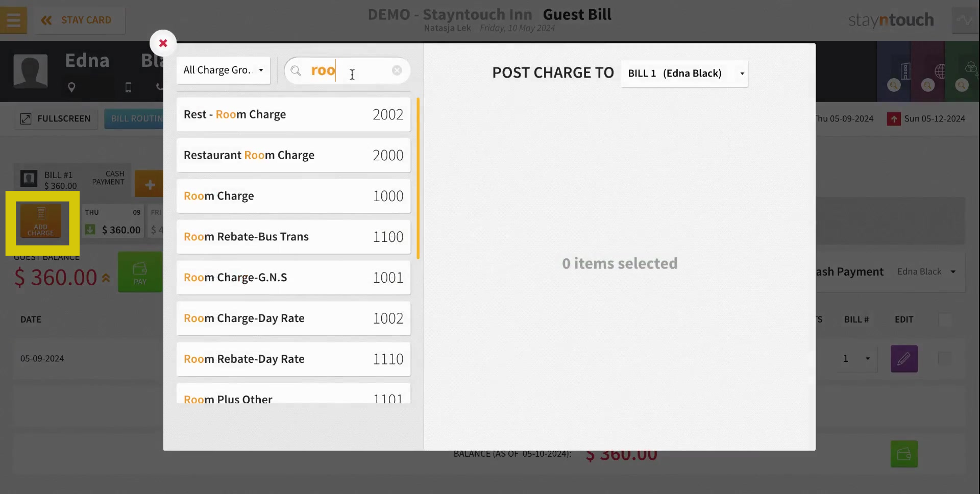The height and width of the screenshot is (494, 980).
Task: Select Room Rebate-Day Rate 1110
Action: pos(293,359)
